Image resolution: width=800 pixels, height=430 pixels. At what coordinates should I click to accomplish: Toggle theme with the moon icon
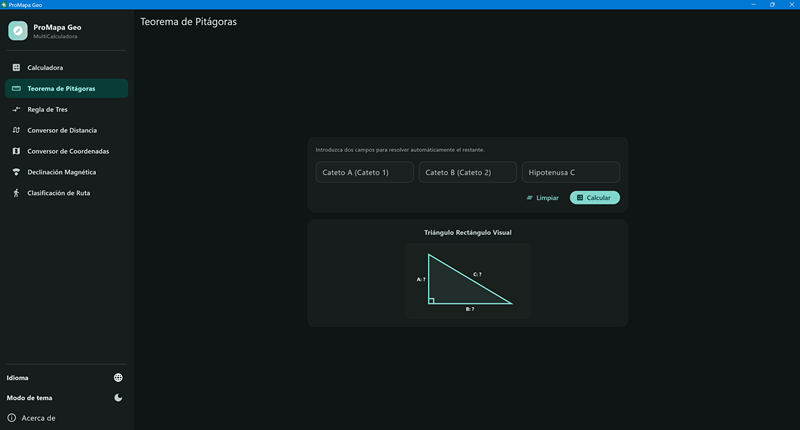(118, 397)
